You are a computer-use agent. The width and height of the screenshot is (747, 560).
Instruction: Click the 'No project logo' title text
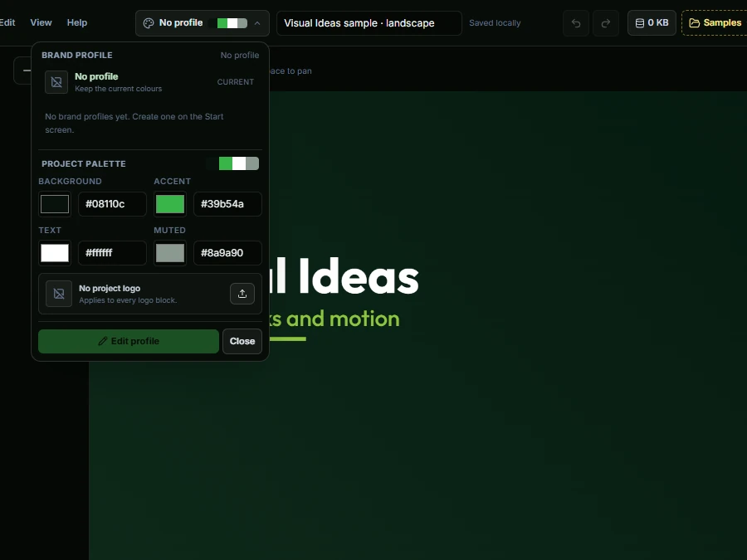110,288
